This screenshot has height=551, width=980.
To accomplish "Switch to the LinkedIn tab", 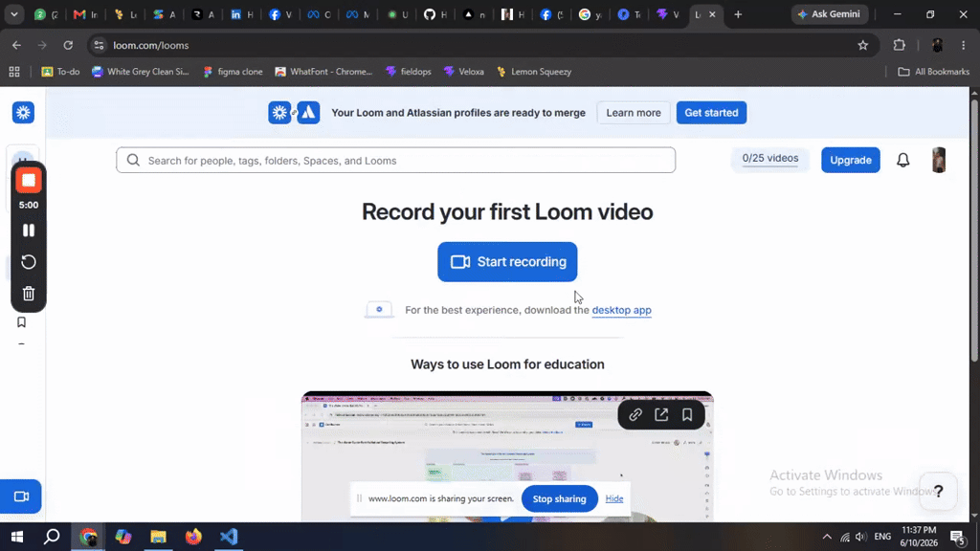I will point(241,14).
